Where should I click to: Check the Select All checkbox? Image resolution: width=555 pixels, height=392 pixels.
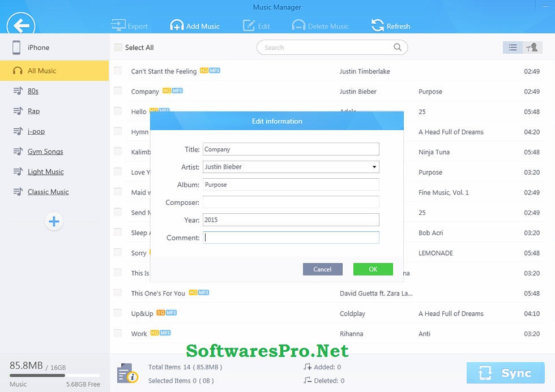coord(118,48)
